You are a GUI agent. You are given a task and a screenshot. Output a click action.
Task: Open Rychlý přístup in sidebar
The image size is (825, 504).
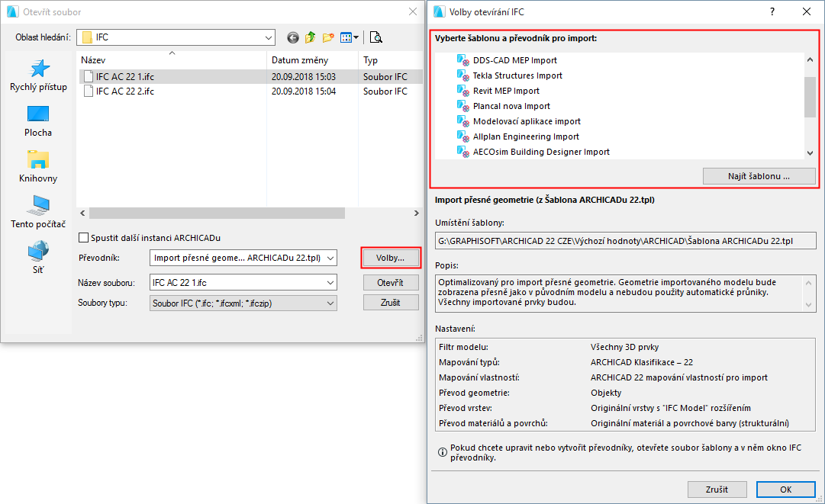[38, 75]
